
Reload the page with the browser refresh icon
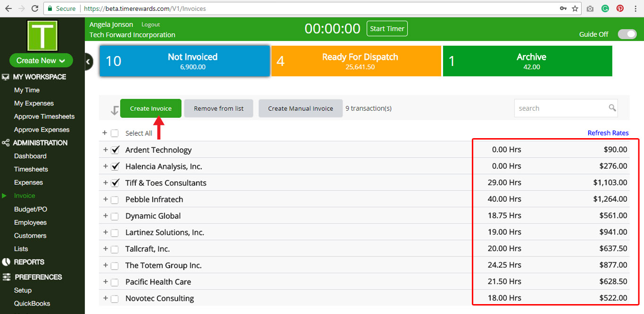click(x=34, y=8)
